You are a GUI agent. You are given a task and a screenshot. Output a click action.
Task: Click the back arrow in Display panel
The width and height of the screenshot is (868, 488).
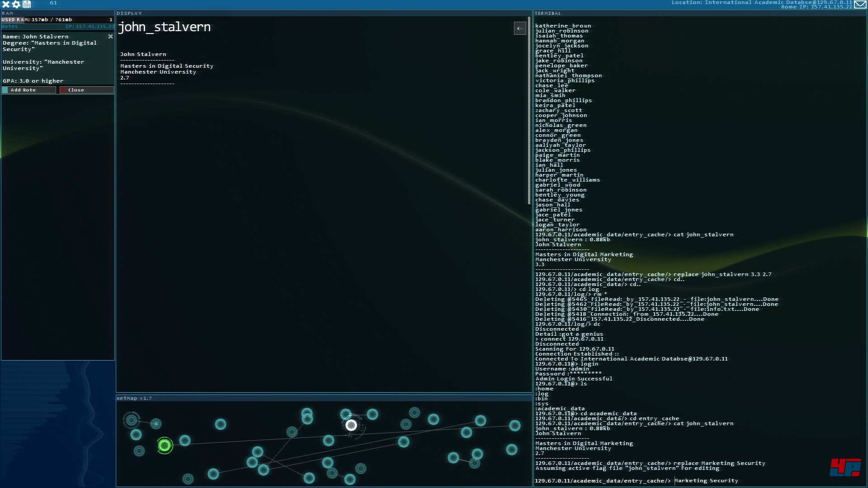[520, 28]
